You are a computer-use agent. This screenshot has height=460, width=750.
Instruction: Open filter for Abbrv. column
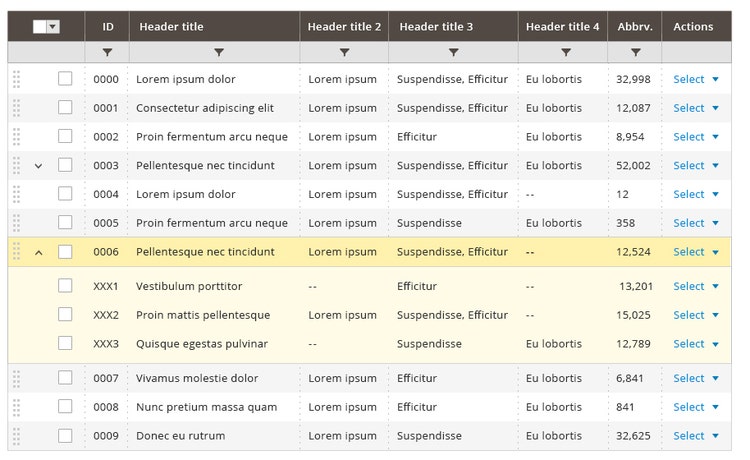point(635,52)
